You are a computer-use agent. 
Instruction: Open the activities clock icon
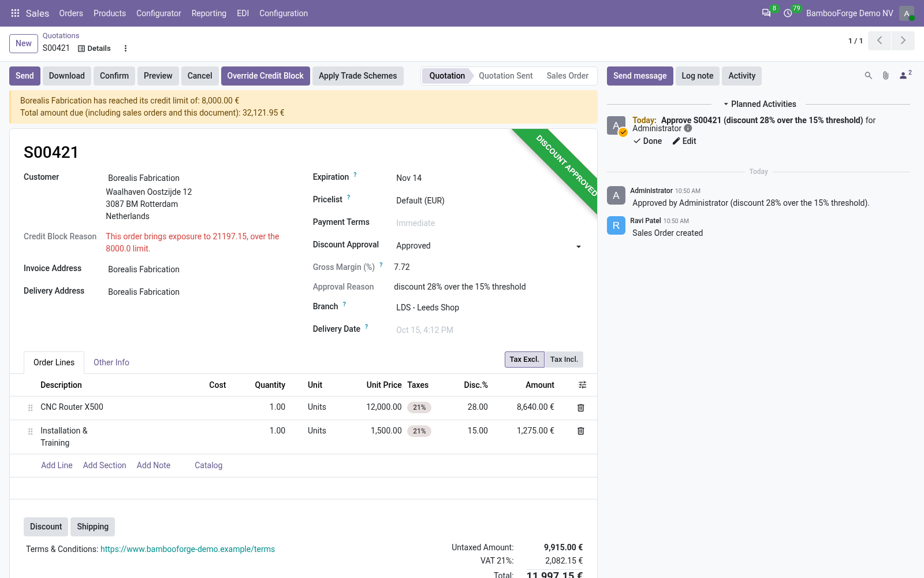(x=788, y=13)
